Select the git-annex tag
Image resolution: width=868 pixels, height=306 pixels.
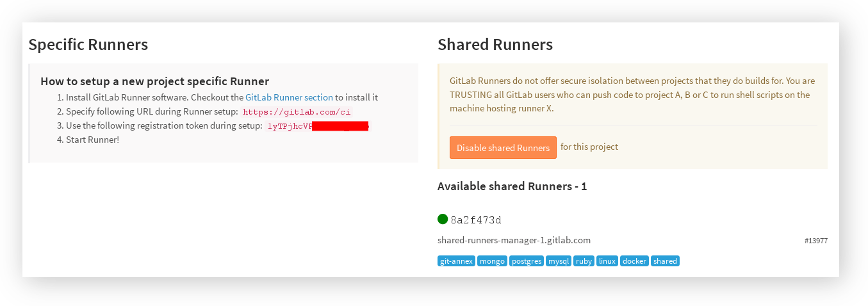coord(456,261)
